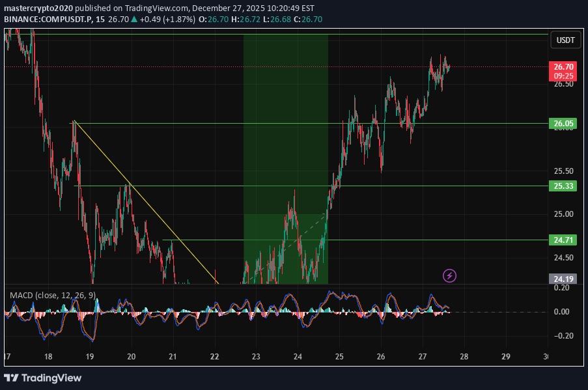Image resolution: width=588 pixels, height=390 pixels.
Task: Click the BINANCE:COMPUSDT.P symbol title
Action: coord(47,20)
